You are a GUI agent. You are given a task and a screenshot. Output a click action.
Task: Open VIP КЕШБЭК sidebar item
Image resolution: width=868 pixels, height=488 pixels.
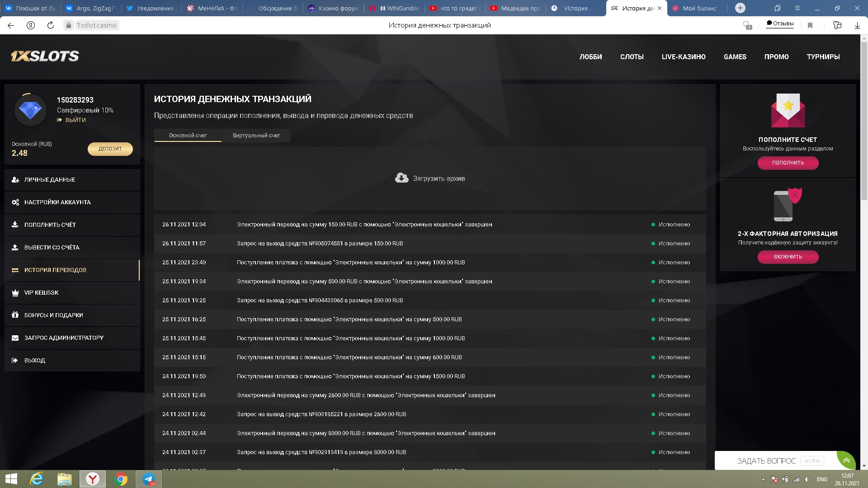pos(42,293)
